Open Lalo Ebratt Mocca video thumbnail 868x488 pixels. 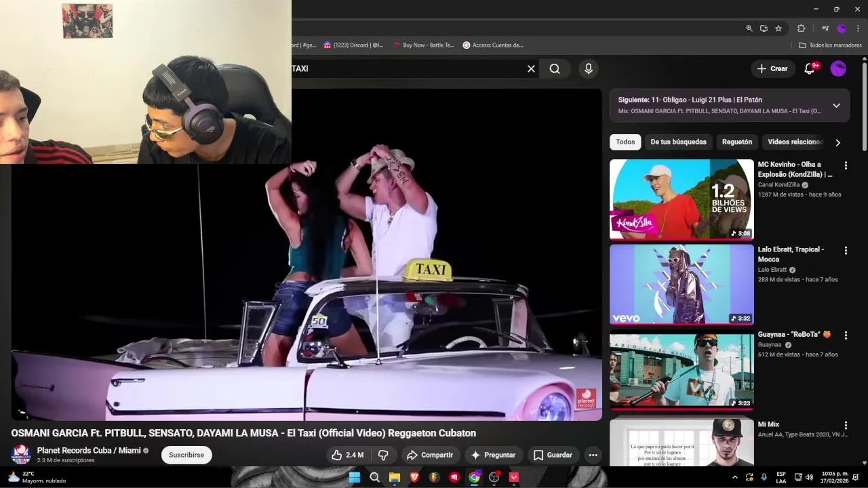(x=682, y=284)
